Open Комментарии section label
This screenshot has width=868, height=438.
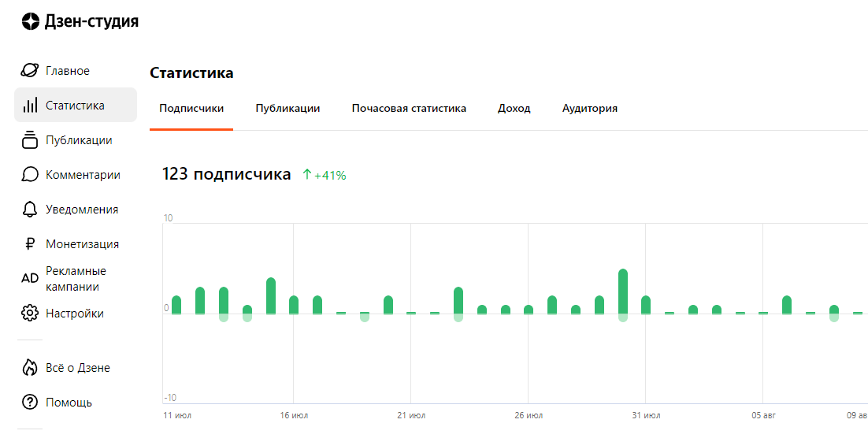point(83,175)
